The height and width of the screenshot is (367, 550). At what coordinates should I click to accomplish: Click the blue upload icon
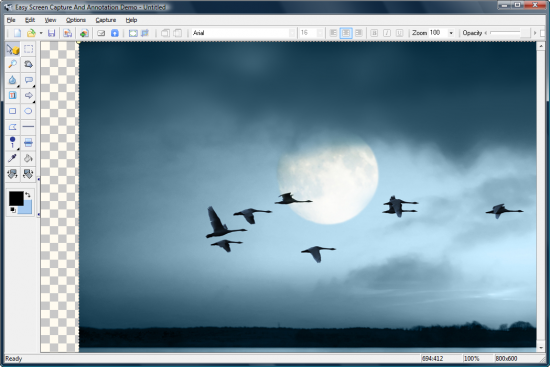click(115, 33)
